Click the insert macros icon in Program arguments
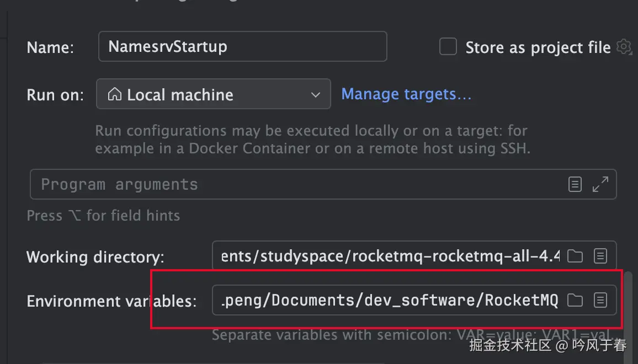The image size is (638, 364). point(575,184)
